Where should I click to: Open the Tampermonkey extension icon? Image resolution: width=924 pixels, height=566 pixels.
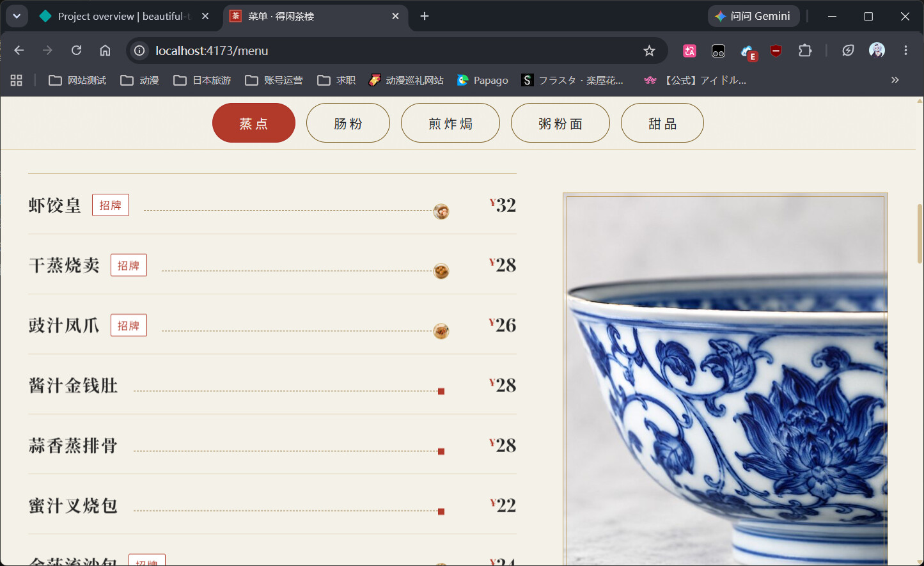point(718,51)
